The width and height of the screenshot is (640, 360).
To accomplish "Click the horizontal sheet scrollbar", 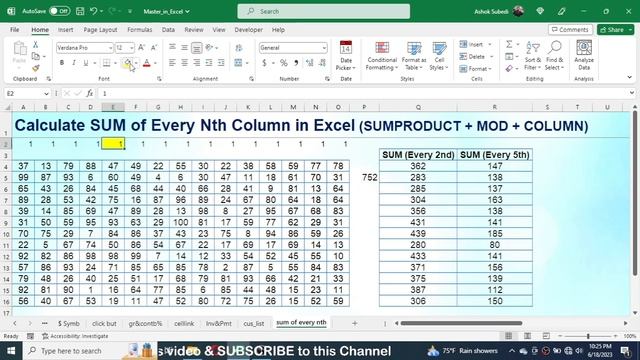I will coord(461,323).
